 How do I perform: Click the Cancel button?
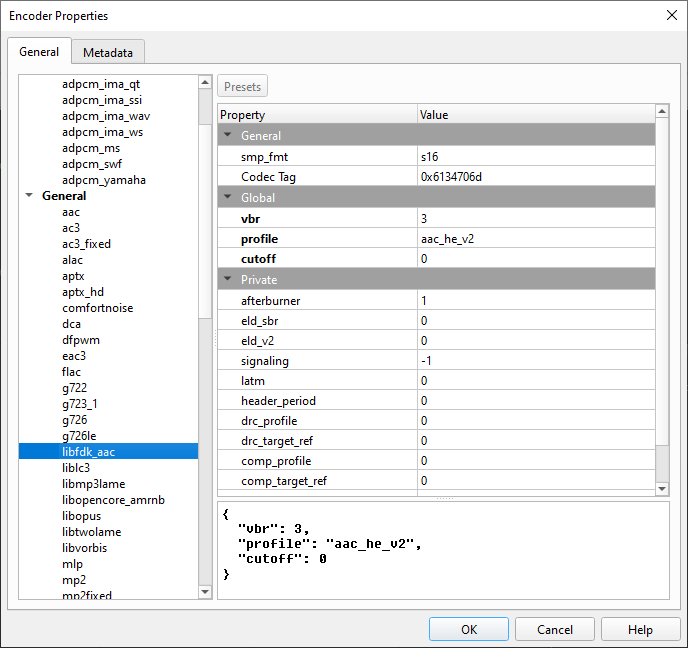pos(555,630)
